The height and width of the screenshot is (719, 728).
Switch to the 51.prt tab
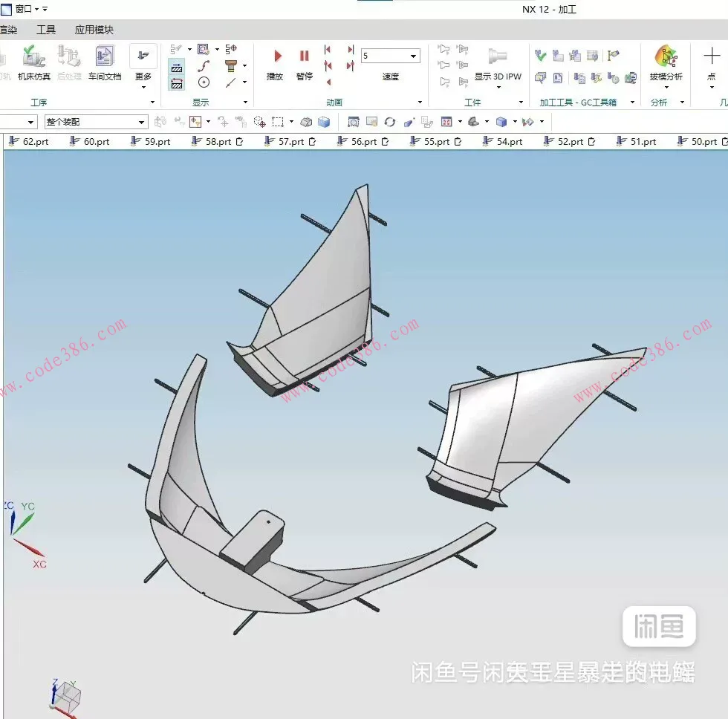point(636,142)
